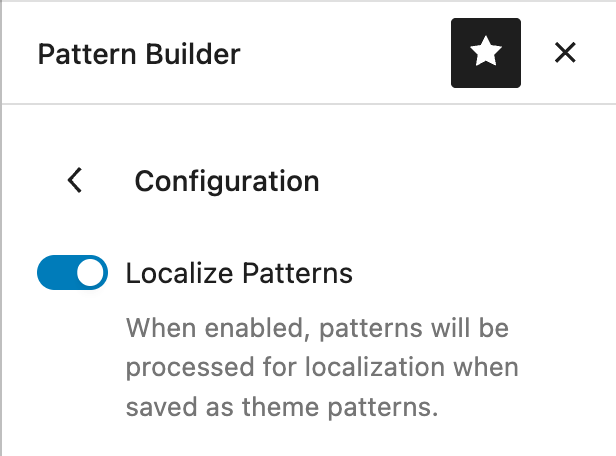Click the localization help description text

322,367
